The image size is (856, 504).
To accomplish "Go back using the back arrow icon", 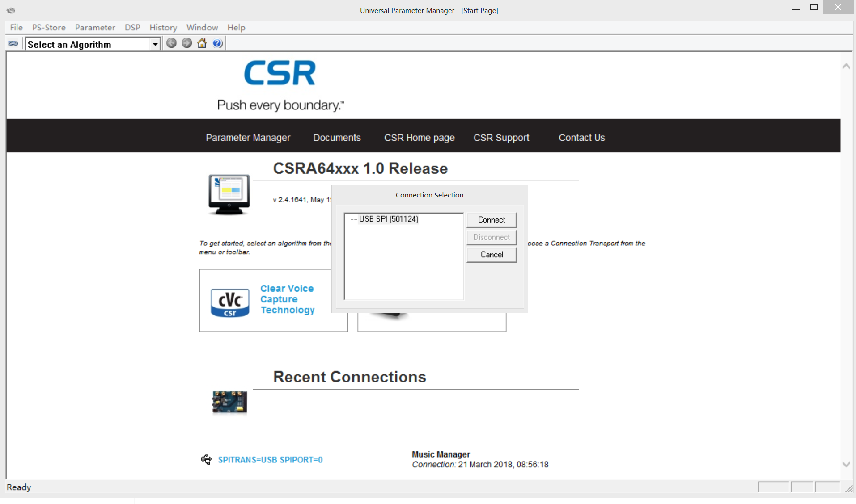I will tap(171, 43).
